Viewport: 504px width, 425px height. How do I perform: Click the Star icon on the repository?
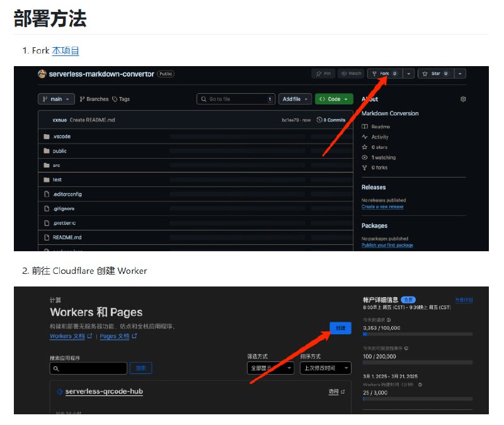[x=425, y=73]
